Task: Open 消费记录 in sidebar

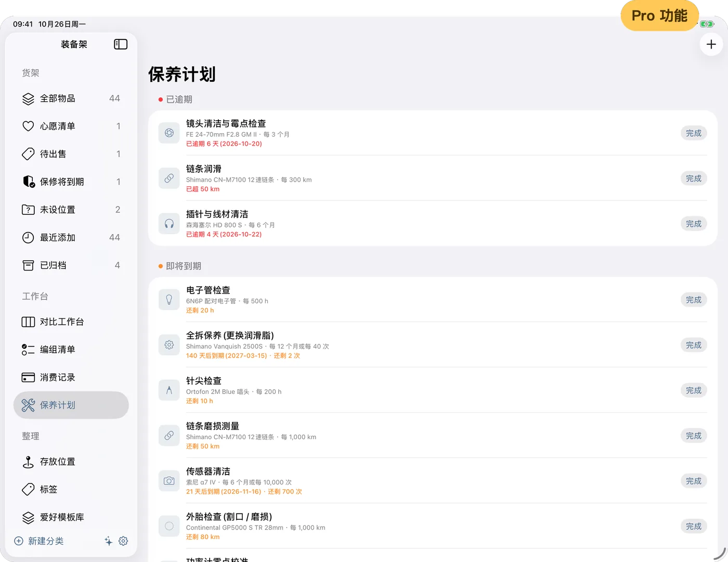Action: tap(71, 377)
